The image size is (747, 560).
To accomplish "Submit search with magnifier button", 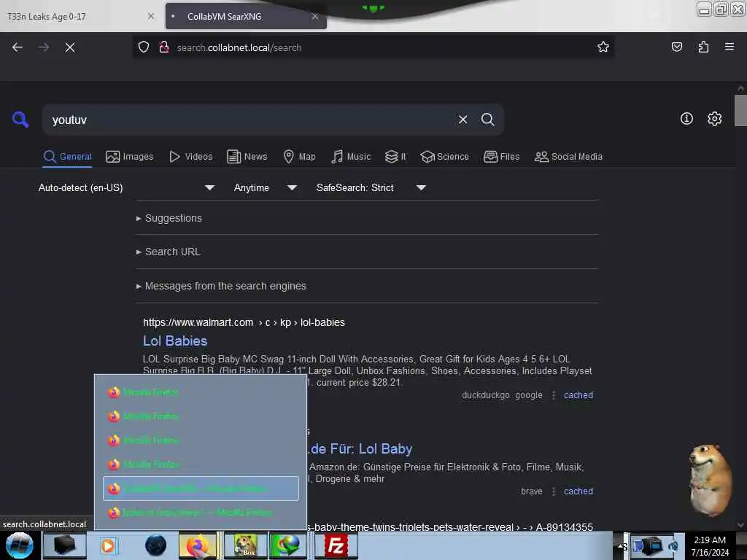I will [487, 120].
